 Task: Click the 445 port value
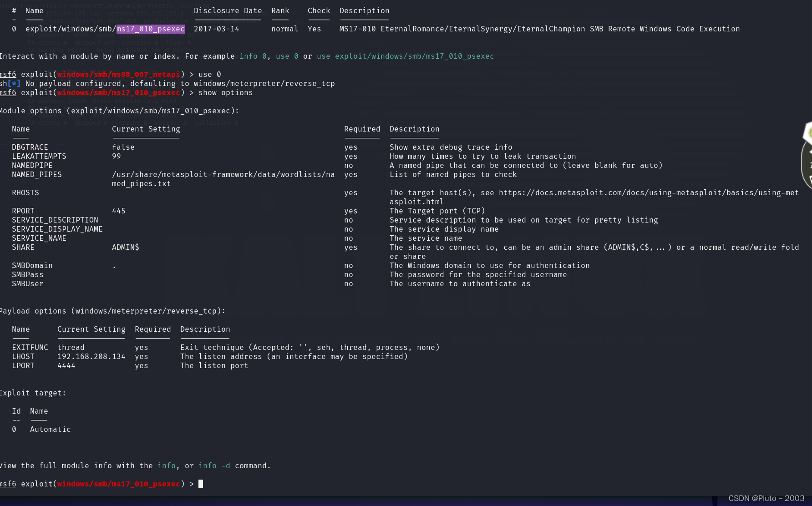(119, 211)
